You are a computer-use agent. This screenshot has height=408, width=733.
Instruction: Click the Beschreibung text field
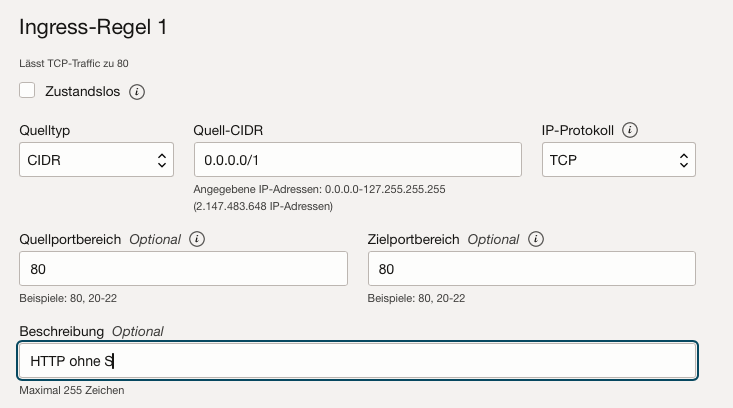(357, 361)
